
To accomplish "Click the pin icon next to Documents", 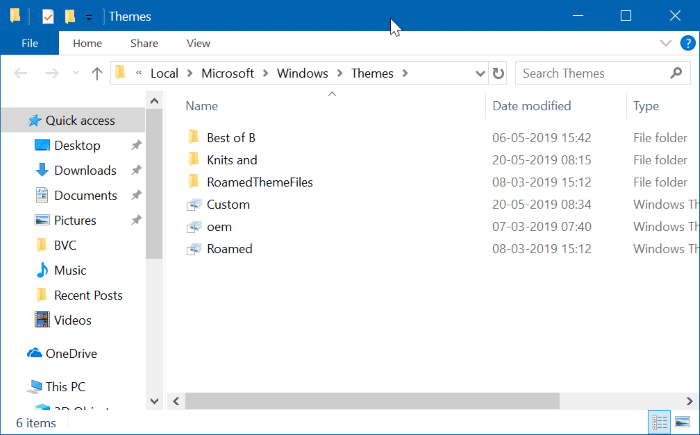I will tap(136, 195).
